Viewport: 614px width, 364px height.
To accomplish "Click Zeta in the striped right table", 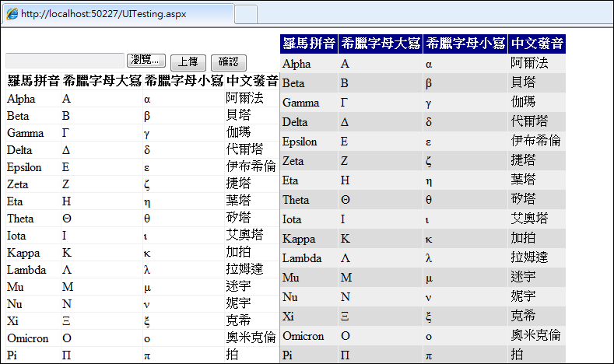I will 293,161.
